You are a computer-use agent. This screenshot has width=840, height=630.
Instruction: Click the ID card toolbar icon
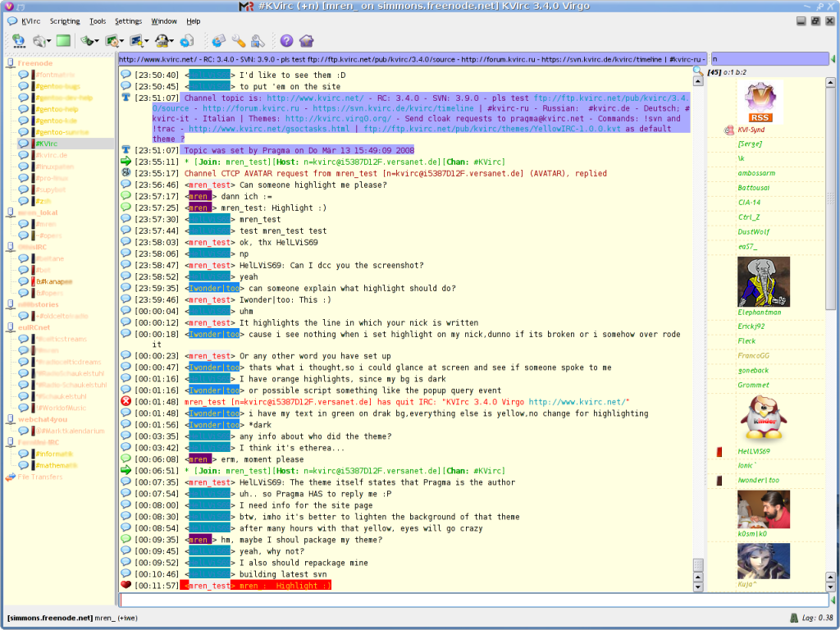218,41
